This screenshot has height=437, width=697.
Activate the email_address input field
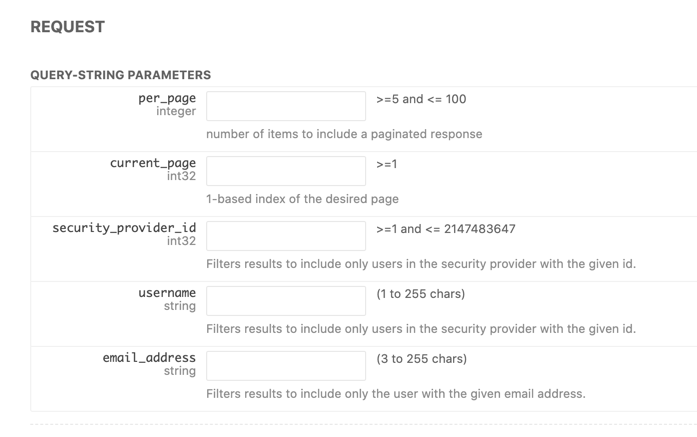click(x=286, y=365)
